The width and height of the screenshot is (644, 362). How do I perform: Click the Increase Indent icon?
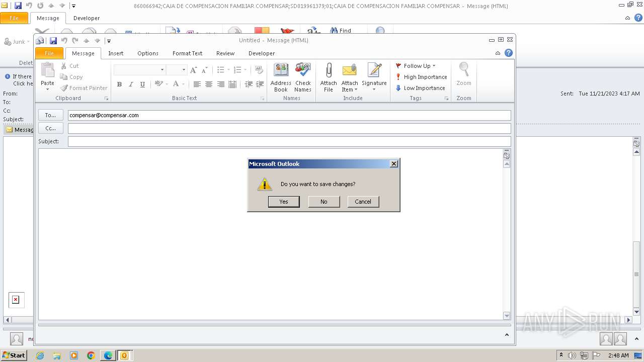pos(260,84)
